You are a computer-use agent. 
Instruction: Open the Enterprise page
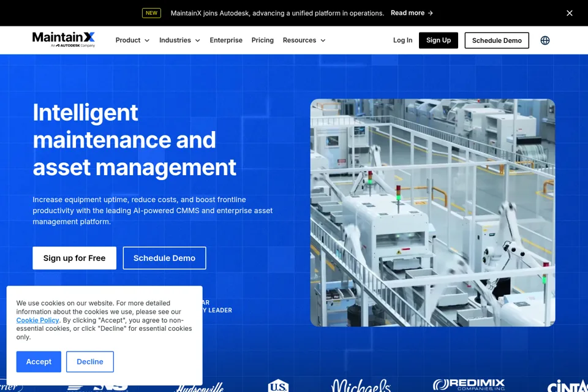[226, 40]
